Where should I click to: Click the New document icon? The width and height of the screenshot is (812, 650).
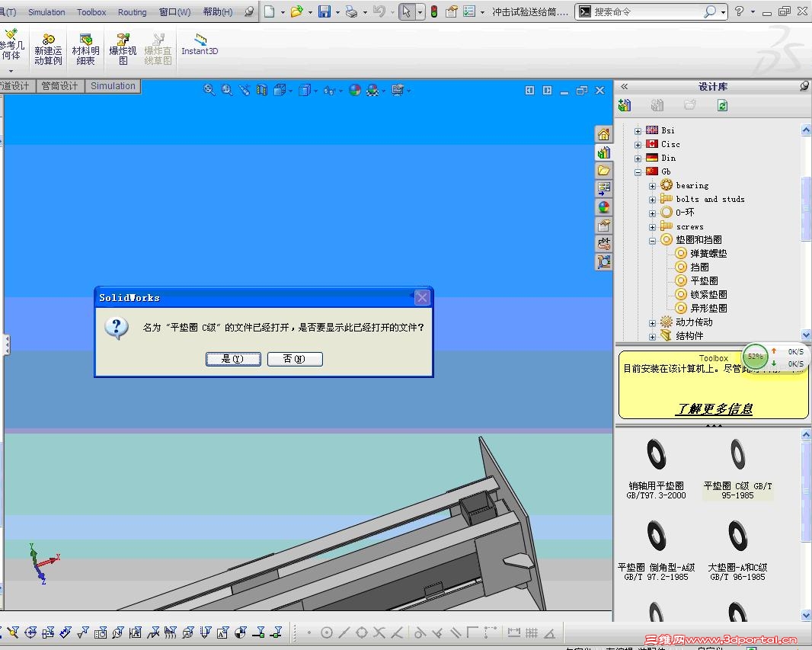270,11
